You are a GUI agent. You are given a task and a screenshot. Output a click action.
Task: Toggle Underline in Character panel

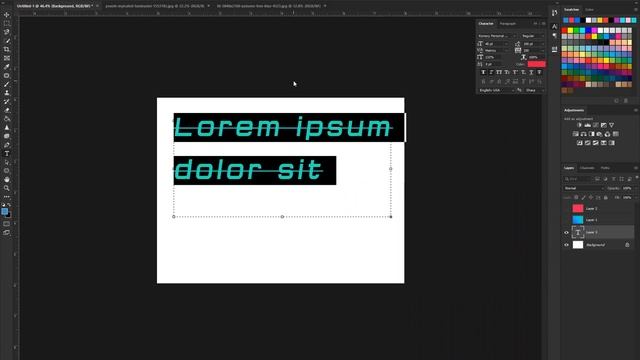click(531, 72)
